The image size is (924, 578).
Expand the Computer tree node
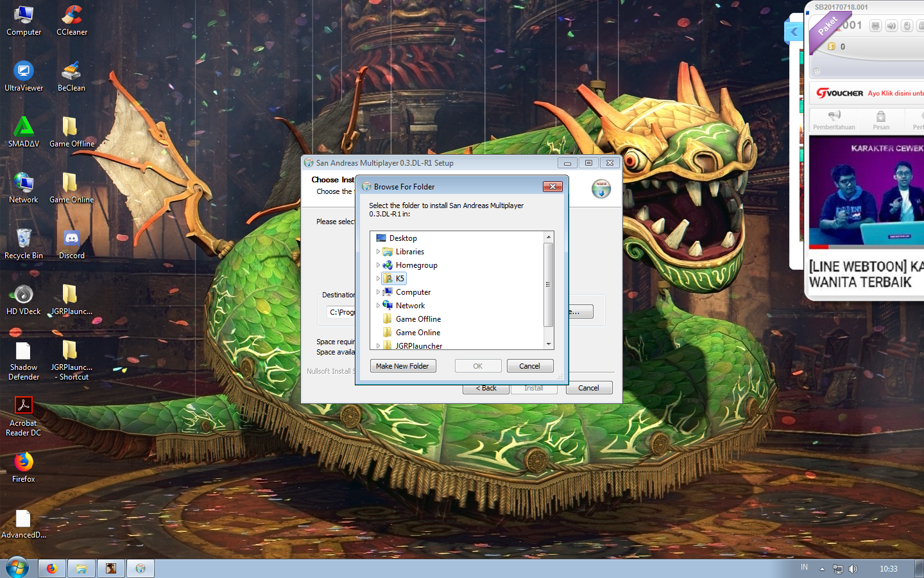click(378, 292)
